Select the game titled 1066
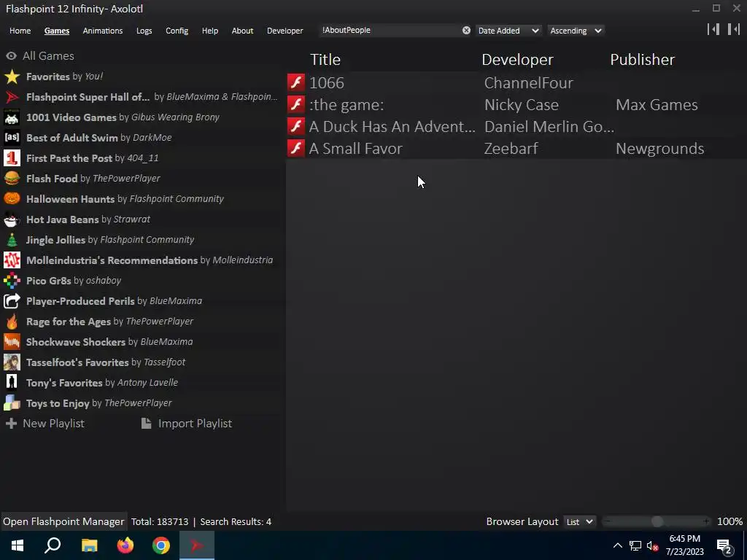 click(327, 82)
